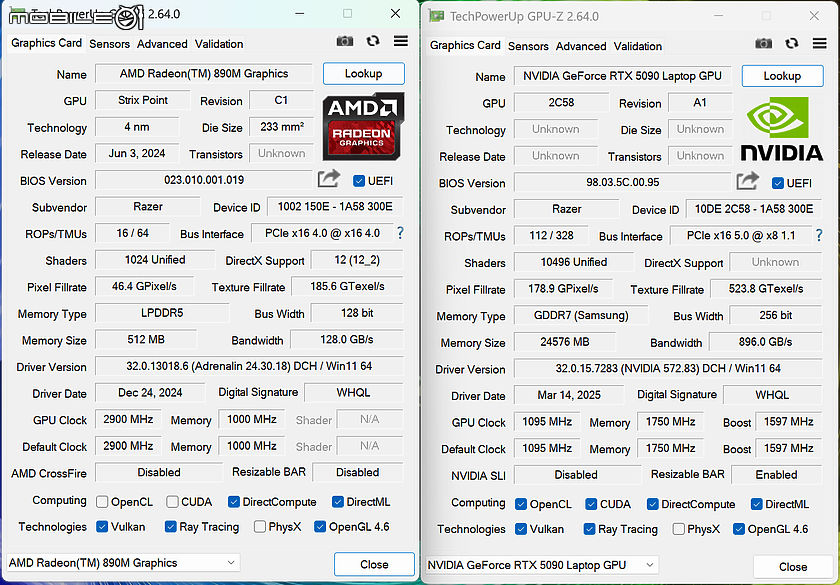Toggle DirectCompute checkbox in AMD window

tap(234, 502)
